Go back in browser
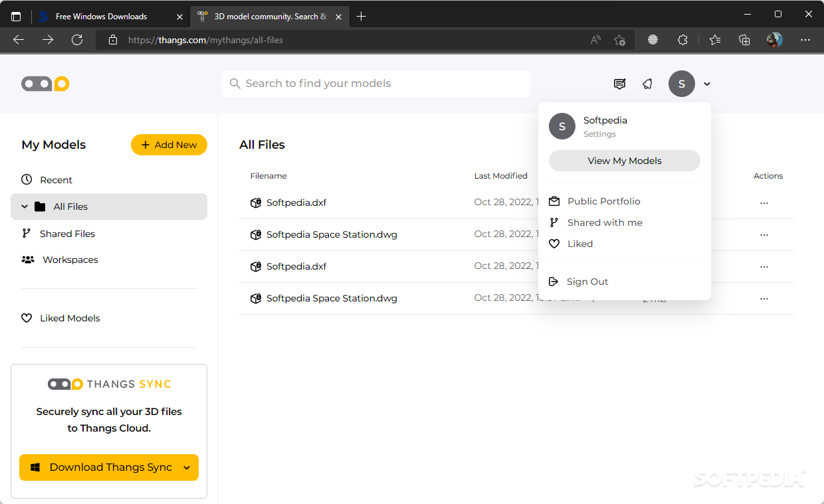 click(x=19, y=40)
